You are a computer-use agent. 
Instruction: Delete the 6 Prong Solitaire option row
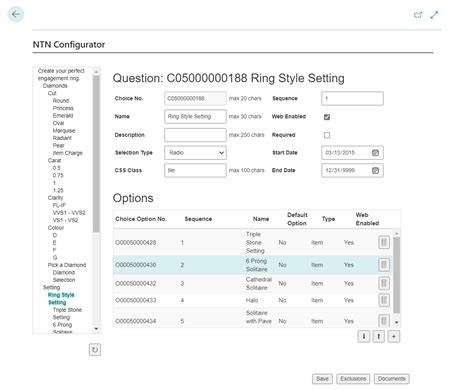coord(384,265)
